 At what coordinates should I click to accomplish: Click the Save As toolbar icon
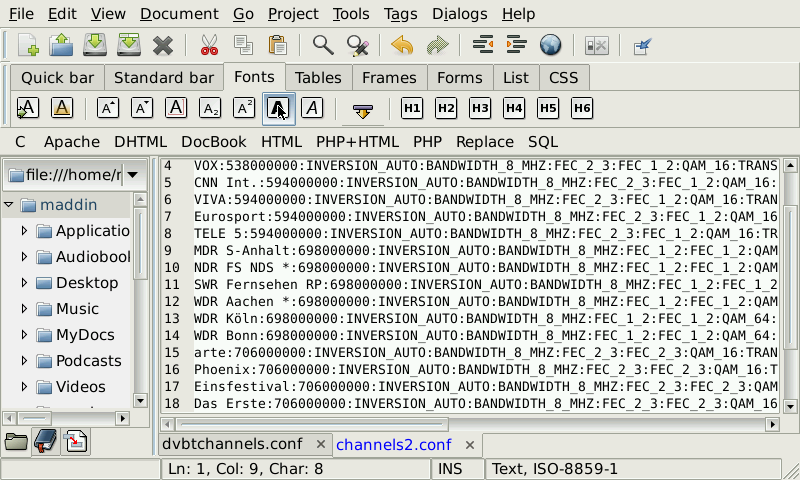pos(129,45)
